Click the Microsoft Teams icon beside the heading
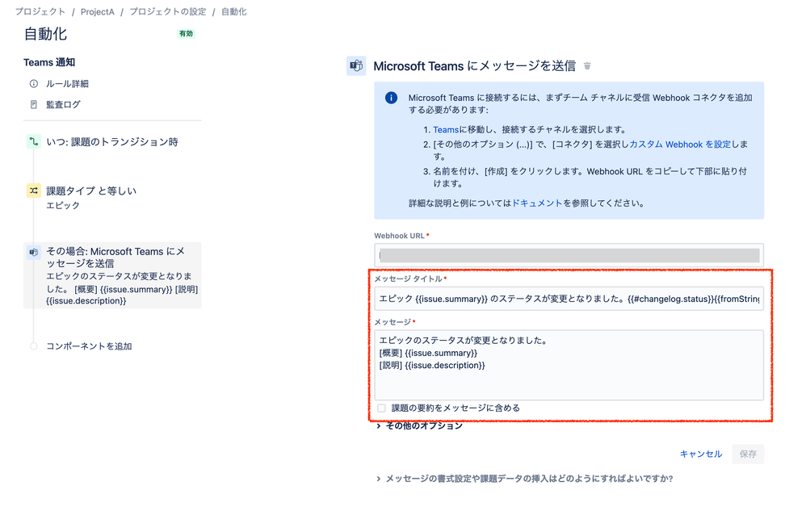The width and height of the screenshot is (806, 532). (355, 65)
